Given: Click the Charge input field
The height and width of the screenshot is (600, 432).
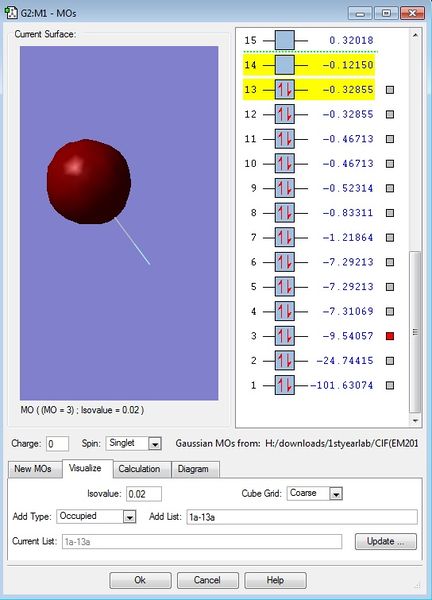Looking at the screenshot, I should point(57,444).
